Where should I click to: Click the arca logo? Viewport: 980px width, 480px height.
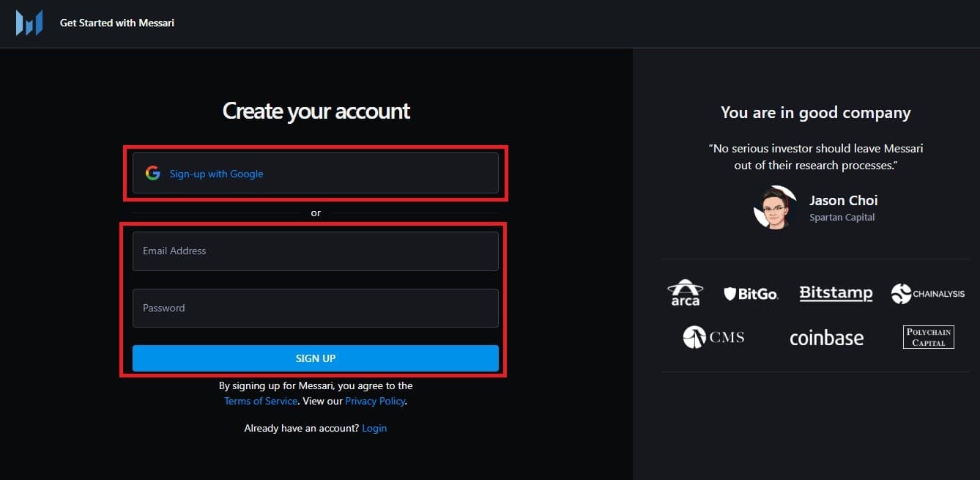tap(686, 293)
